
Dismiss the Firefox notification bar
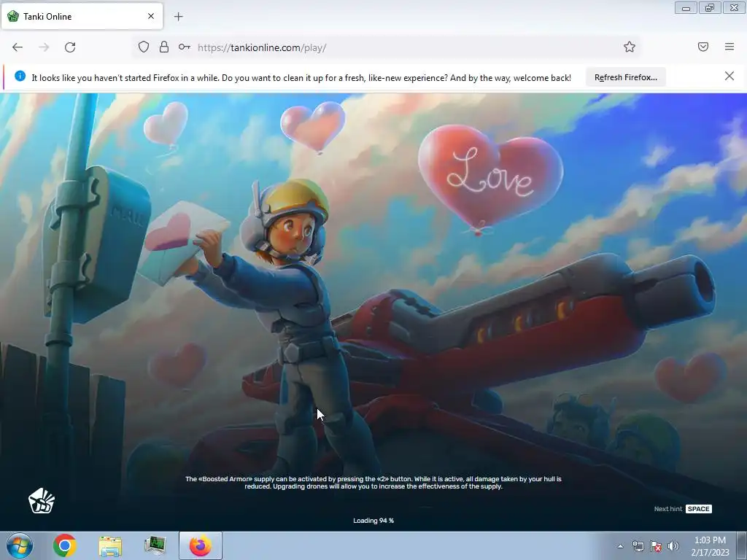click(x=729, y=76)
